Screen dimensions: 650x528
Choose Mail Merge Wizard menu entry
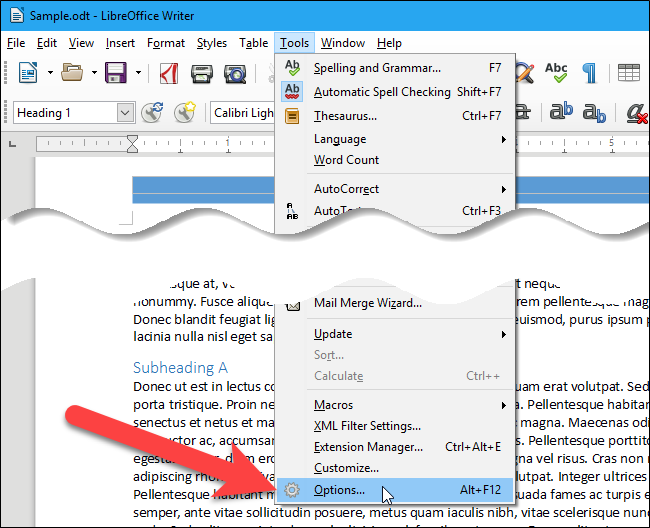pos(395,303)
